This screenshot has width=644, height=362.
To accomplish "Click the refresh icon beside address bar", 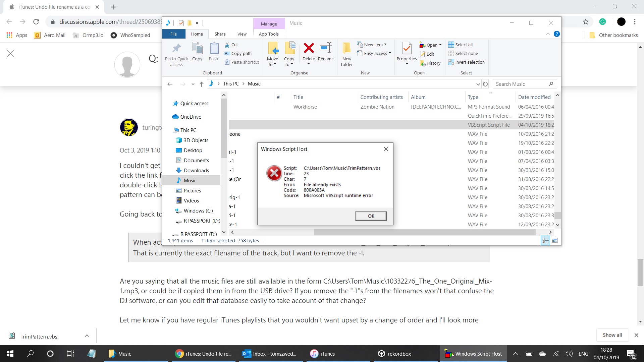I will tap(485, 84).
